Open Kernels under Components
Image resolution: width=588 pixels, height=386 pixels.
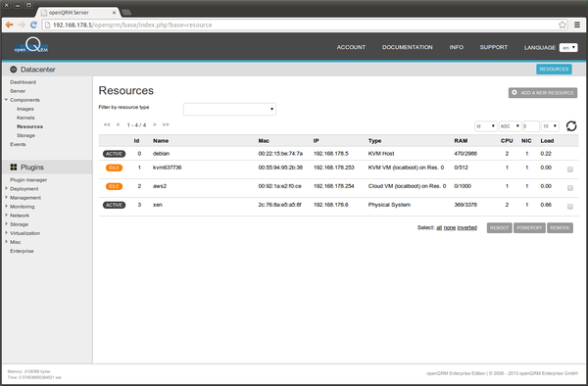25,118
